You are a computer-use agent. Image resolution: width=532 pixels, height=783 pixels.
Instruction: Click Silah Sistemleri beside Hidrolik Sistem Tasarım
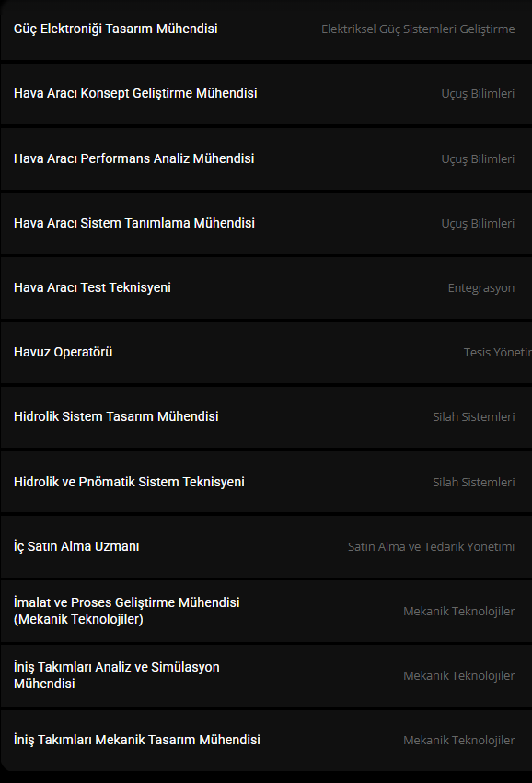[474, 417]
